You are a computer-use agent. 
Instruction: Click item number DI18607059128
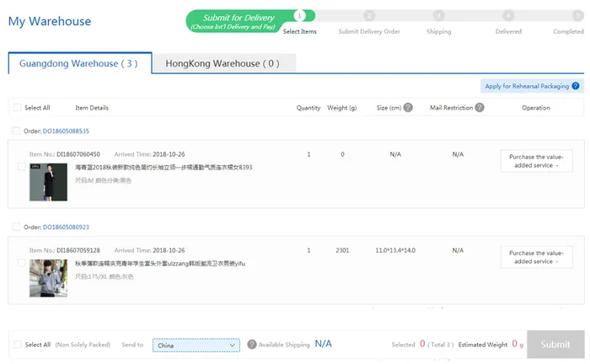pos(78,250)
